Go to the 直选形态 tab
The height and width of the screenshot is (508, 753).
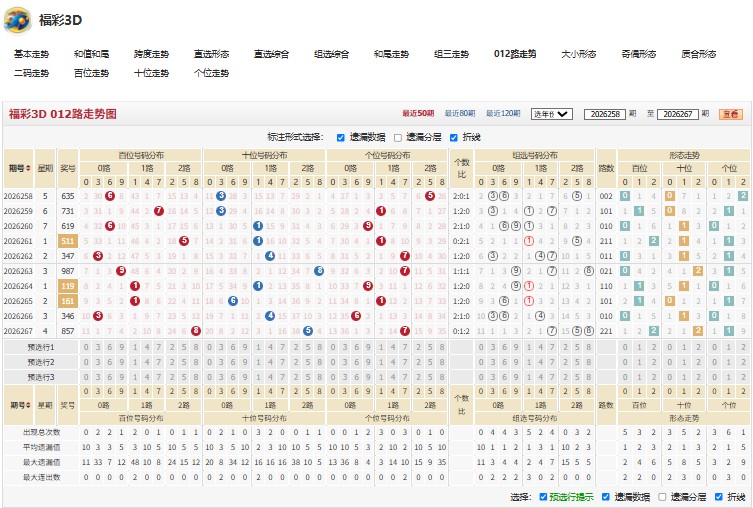(x=211, y=54)
